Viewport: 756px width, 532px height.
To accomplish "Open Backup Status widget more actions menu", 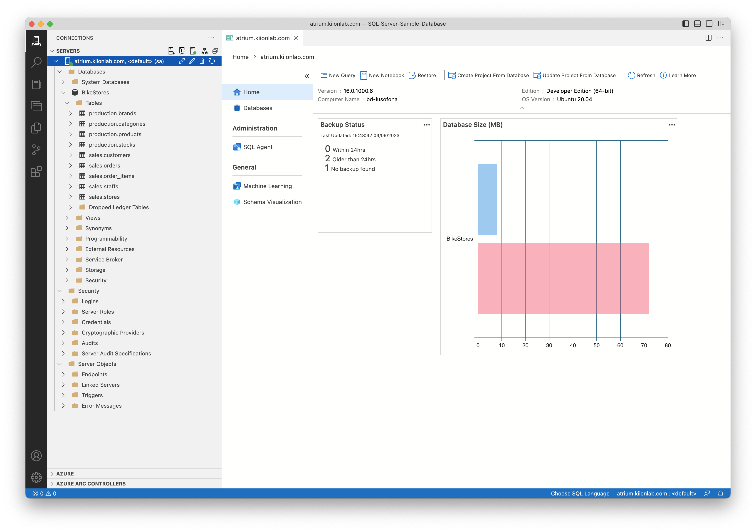I will click(427, 125).
